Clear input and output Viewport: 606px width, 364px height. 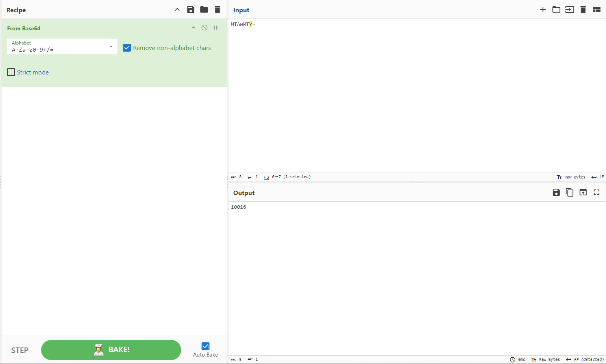[x=583, y=10]
